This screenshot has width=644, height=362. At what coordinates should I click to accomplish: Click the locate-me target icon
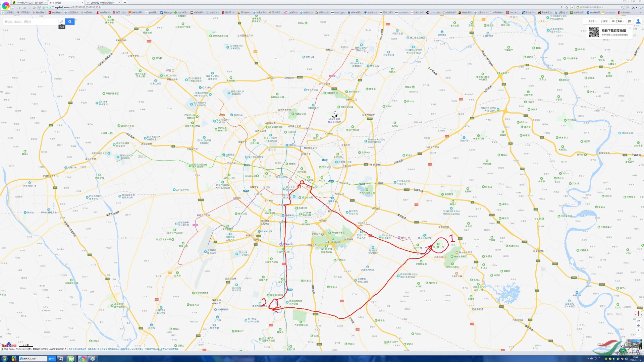click(638, 325)
